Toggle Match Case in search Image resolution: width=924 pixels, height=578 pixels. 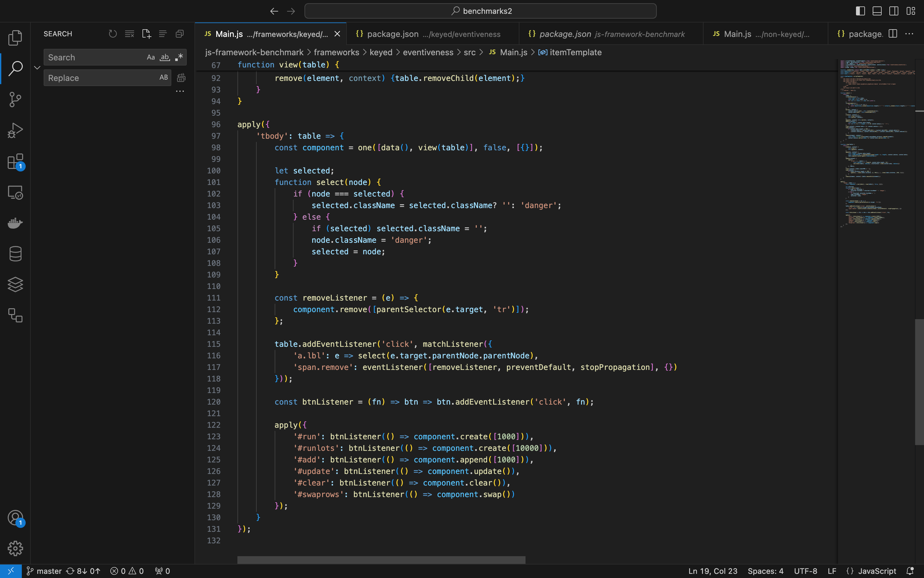coord(151,57)
